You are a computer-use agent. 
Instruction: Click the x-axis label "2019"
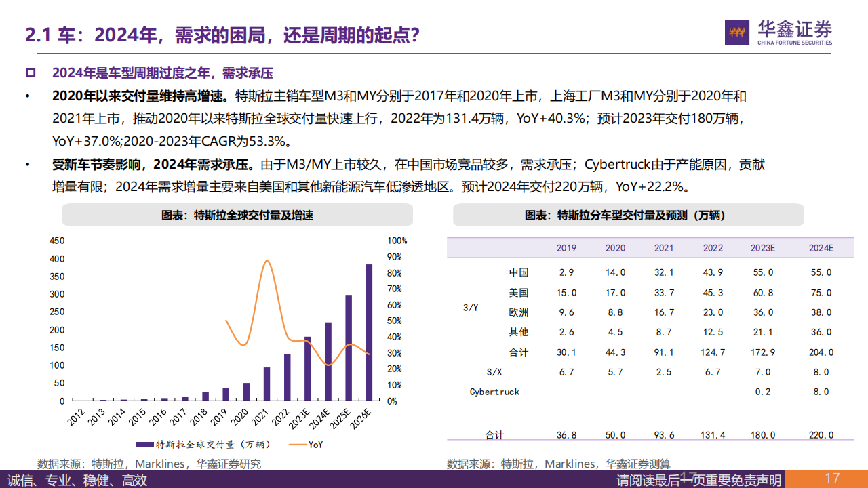220,418
